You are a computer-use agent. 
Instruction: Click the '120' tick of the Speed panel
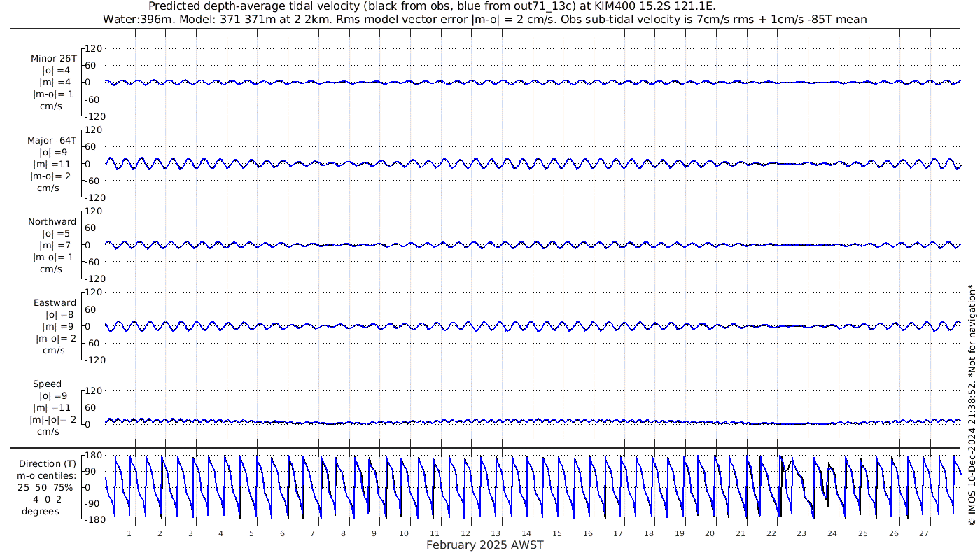pyautogui.click(x=94, y=391)
